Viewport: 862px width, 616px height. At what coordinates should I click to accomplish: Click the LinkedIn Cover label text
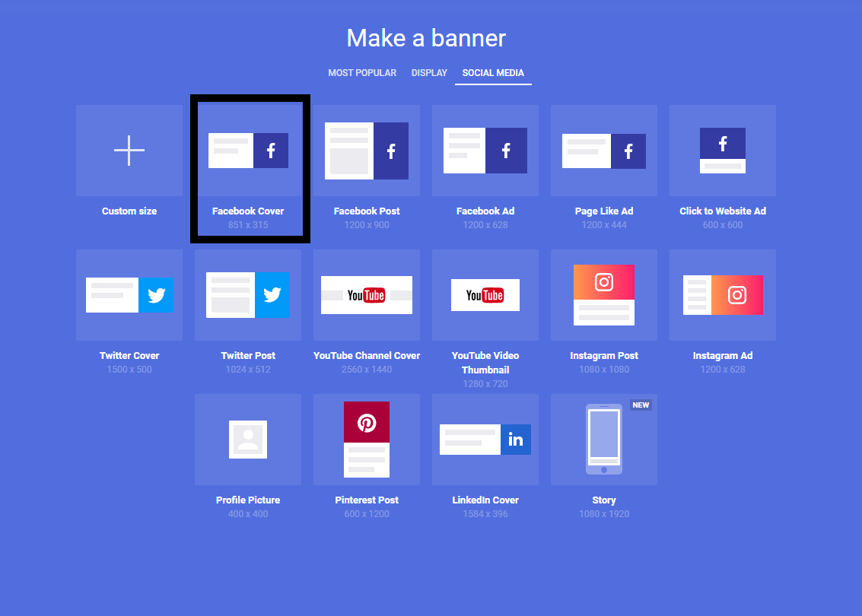[x=485, y=500]
